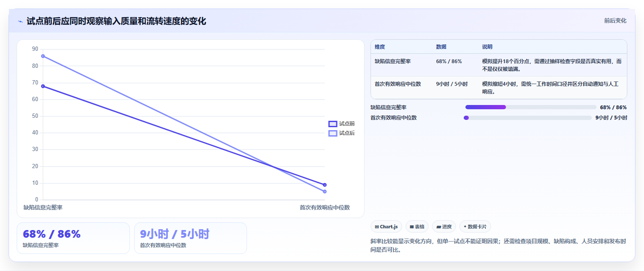Click the 表格 tag chip

pos(417,227)
